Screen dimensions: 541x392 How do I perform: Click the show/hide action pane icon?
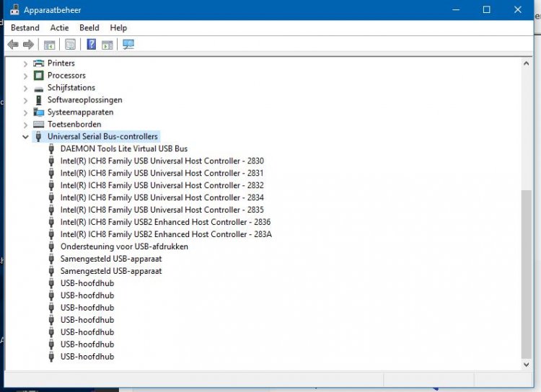(107, 45)
